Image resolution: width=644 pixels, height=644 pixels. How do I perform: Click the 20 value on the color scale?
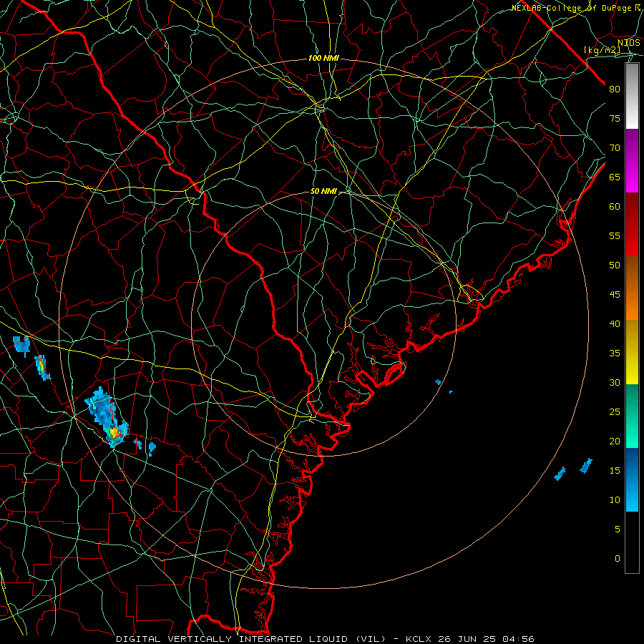pyautogui.click(x=615, y=441)
